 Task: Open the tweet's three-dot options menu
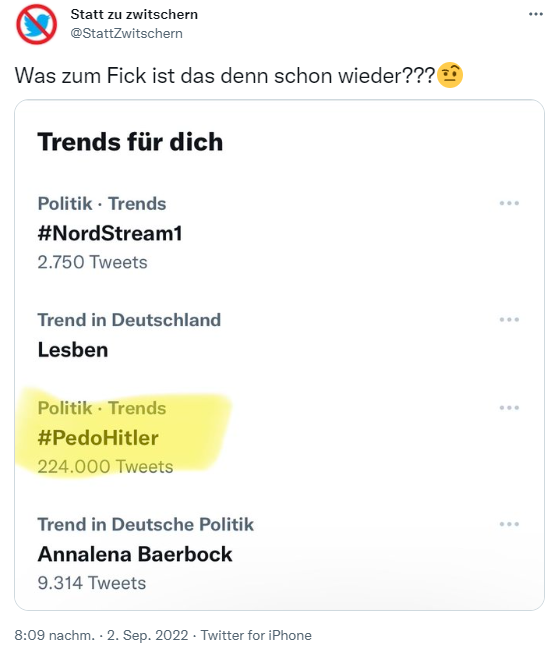tap(535, 15)
